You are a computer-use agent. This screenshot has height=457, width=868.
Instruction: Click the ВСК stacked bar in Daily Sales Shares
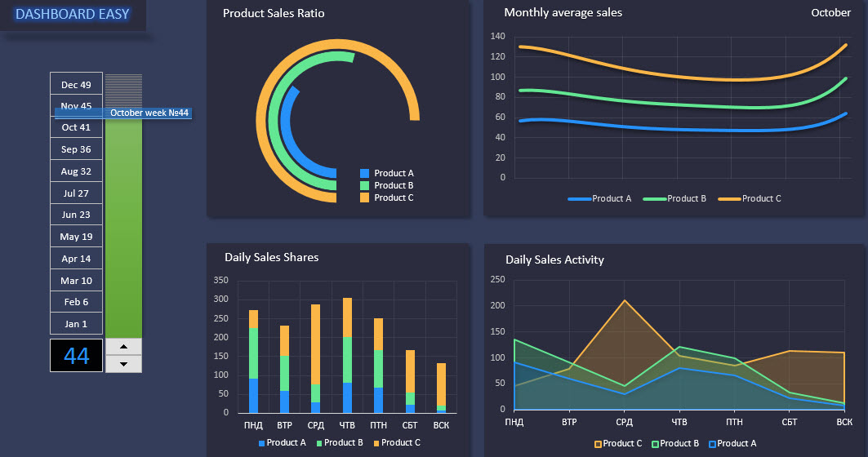point(441,388)
